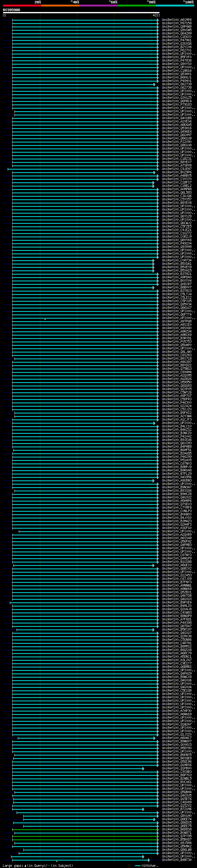
Task: Select the UniRef100_Q53HV1 label
Action: pyautogui.click(x=177, y=74)
